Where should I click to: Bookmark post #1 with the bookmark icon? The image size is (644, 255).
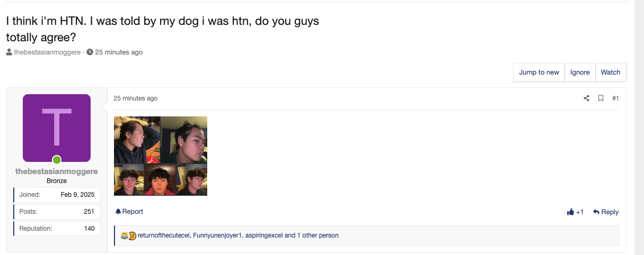601,98
